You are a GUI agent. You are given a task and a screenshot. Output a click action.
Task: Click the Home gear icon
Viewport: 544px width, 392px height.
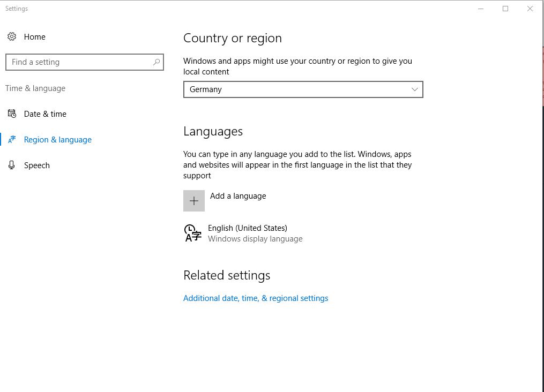tap(12, 37)
